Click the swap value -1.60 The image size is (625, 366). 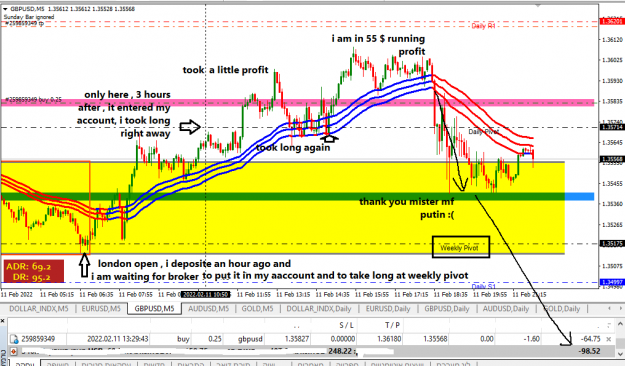click(531, 339)
